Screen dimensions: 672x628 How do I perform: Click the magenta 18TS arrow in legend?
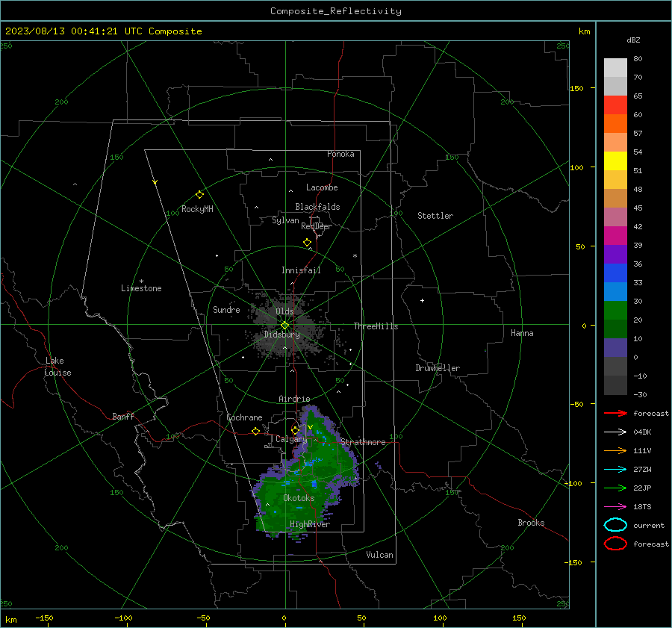615,507
